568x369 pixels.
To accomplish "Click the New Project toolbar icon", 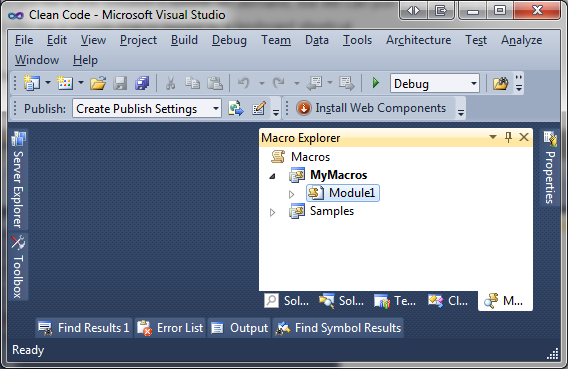I will [x=32, y=83].
